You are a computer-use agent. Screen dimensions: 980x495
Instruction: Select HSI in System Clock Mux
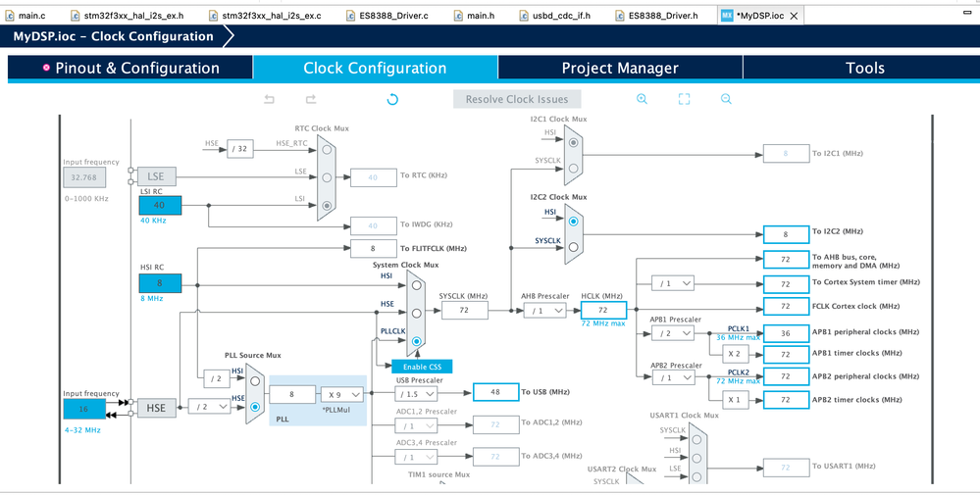[416, 285]
